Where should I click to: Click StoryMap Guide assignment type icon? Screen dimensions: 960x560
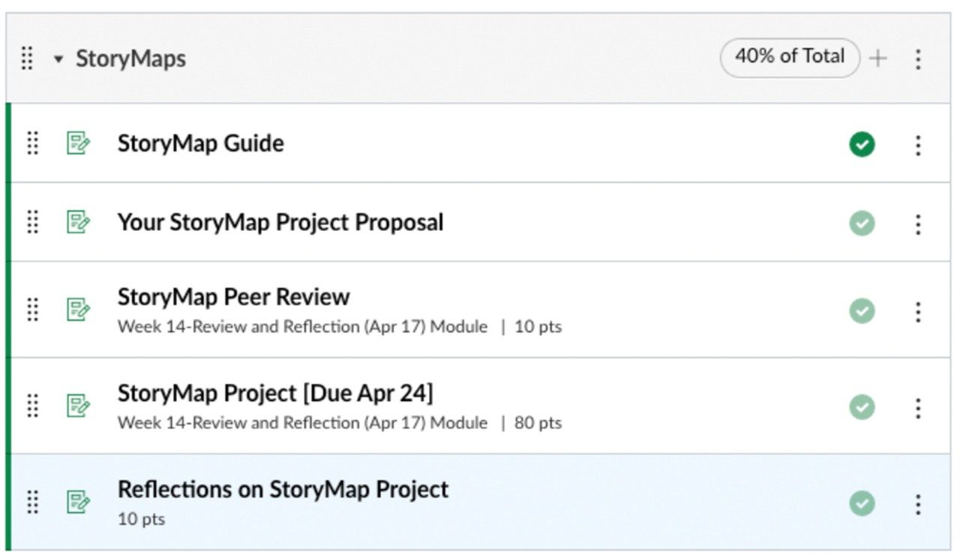click(x=78, y=143)
